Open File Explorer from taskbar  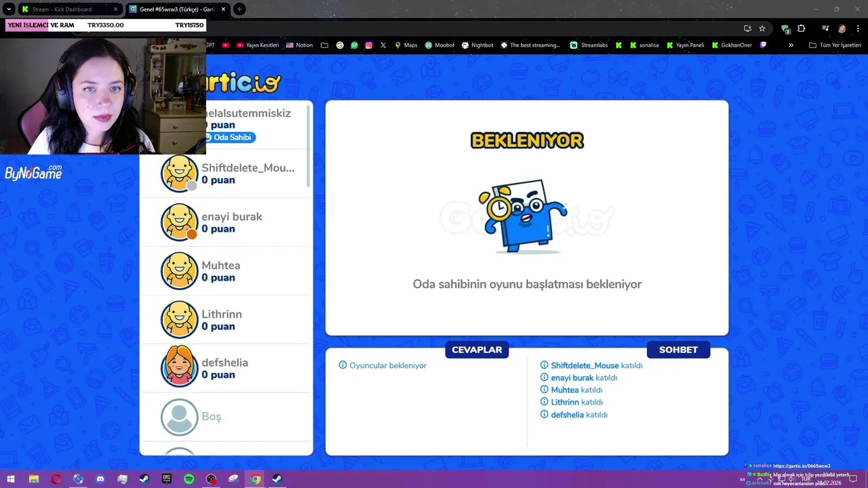33,479
